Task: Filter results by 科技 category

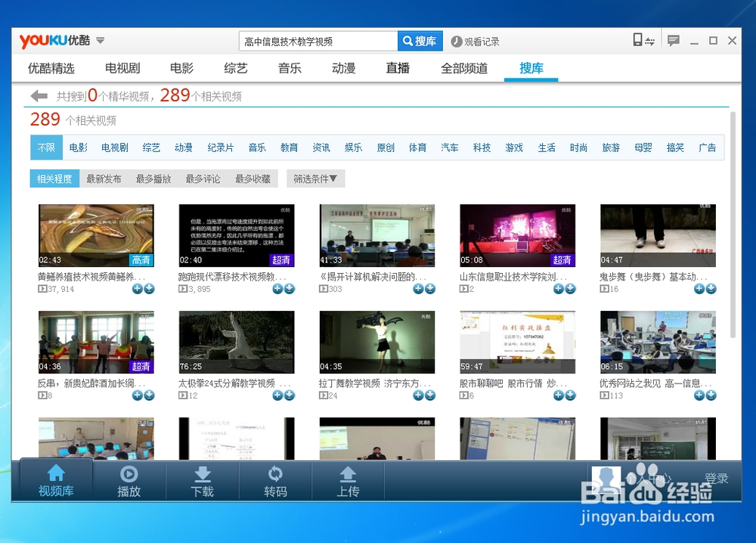Action: (x=482, y=147)
